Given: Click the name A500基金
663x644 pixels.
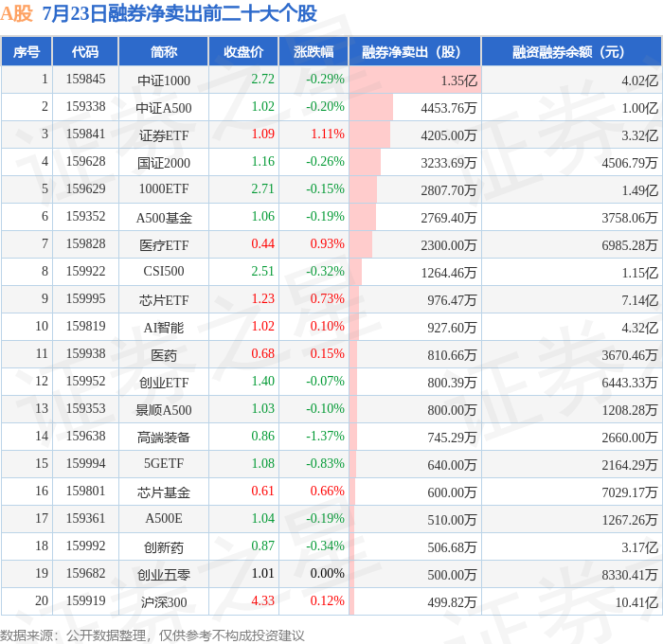Looking at the screenshot, I should click(164, 217).
